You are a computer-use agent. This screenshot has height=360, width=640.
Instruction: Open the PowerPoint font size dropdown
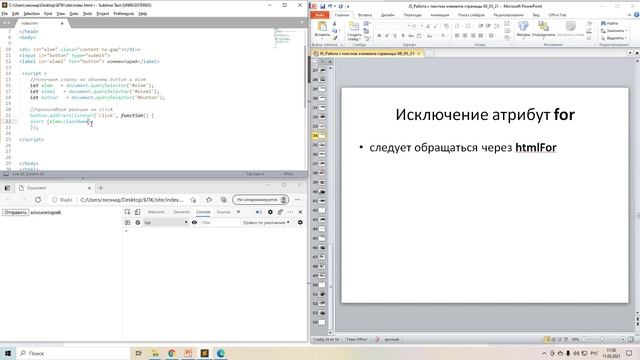click(x=422, y=26)
